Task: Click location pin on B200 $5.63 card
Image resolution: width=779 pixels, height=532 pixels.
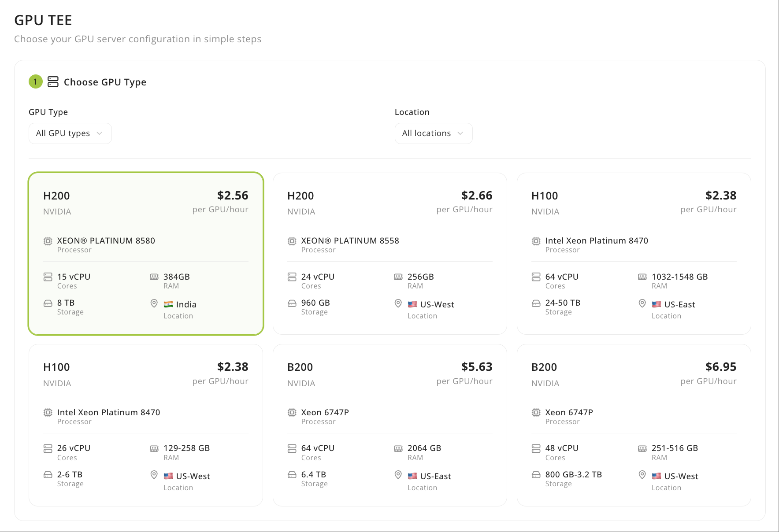Action: (x=398, y=475)
